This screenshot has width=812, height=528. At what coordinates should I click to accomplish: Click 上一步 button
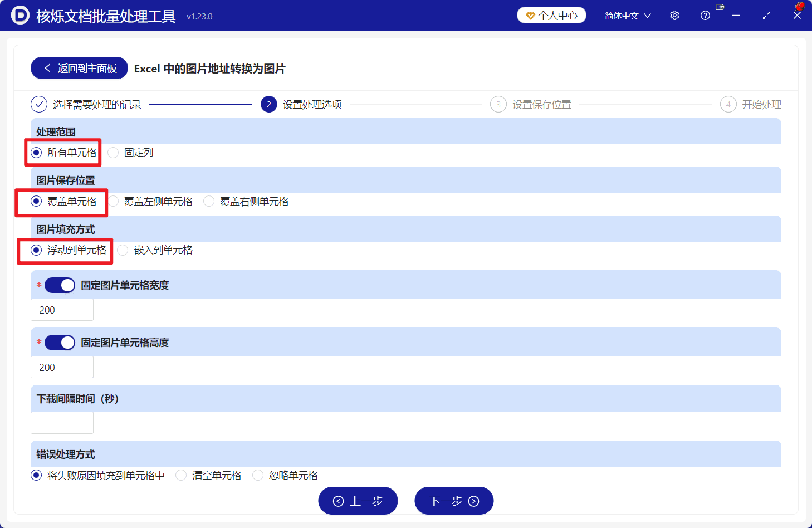[x=358, y=501]
